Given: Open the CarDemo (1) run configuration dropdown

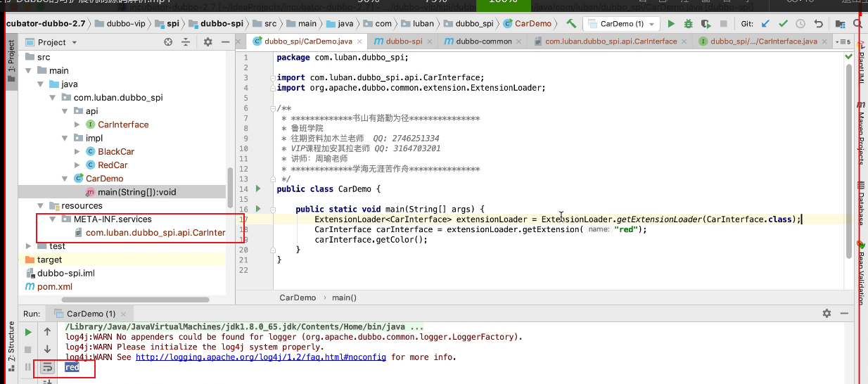Looking at the screenshot, I should (623, 24).
